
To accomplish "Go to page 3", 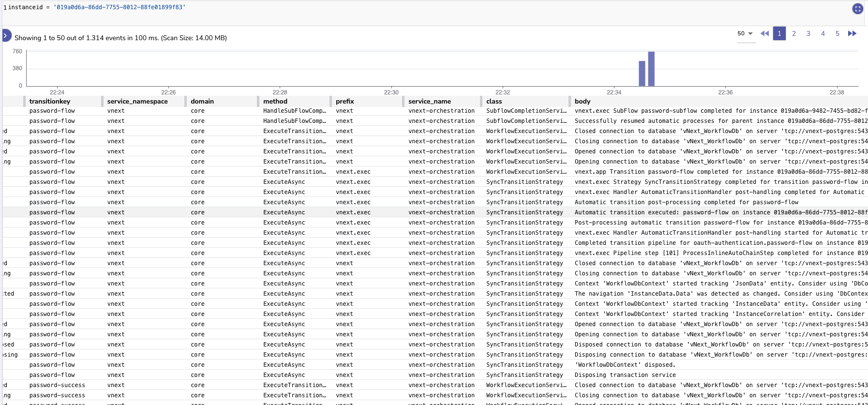I will pyautogui.click(x=808, y=33).
